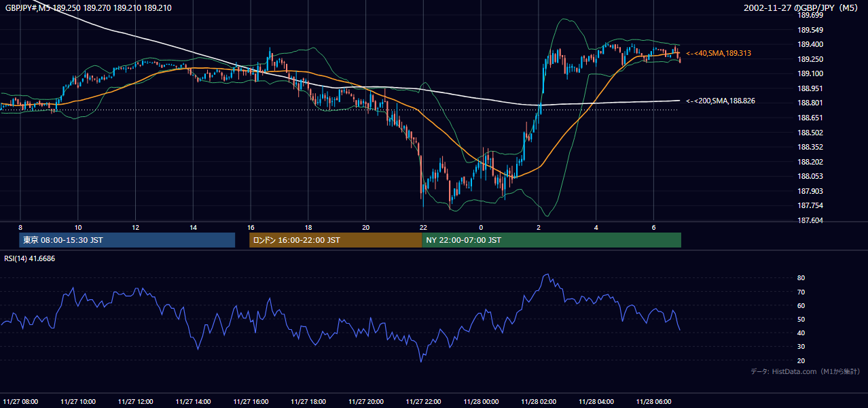The width and height of the screenshot is (868, 408).
Task: Select the 200 SMA label 188.826
Action: (721, 101)
